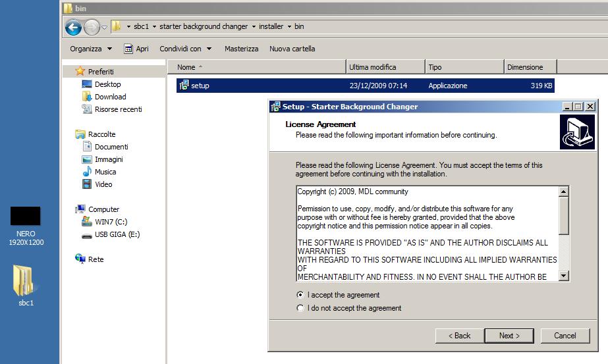Expand the arrow before sbc1 in breadcrumb
This screenshot has width=608, height=364.
[128, 27]
